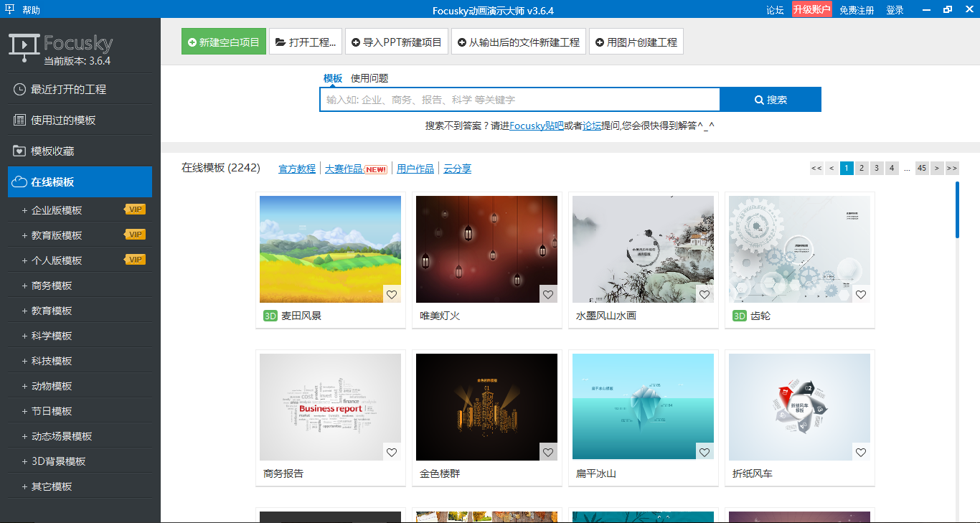
Task: Open 最近打开的工程 in the sidebar
Action: [x=80, y=89]
